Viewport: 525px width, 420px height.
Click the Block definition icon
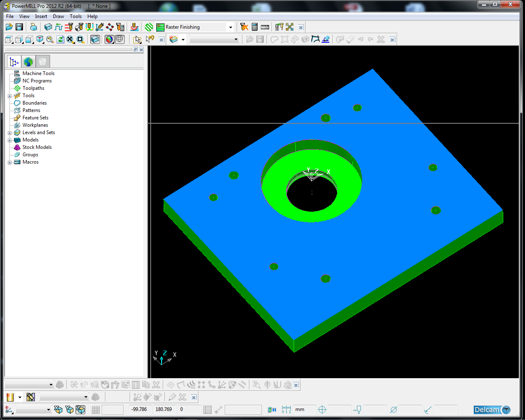[x=48, y=27]
